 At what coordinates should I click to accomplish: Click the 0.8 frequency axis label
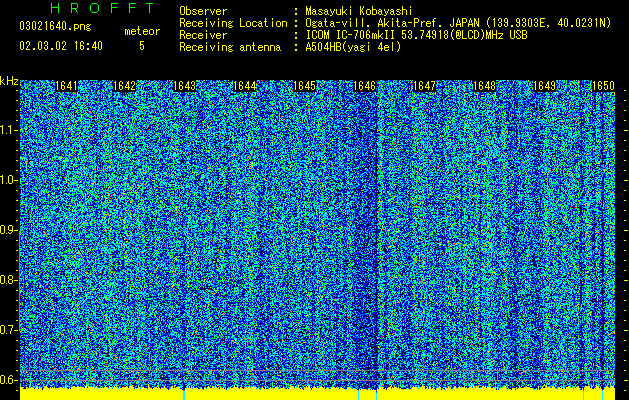pyautogui.click(x=8, y=280)
